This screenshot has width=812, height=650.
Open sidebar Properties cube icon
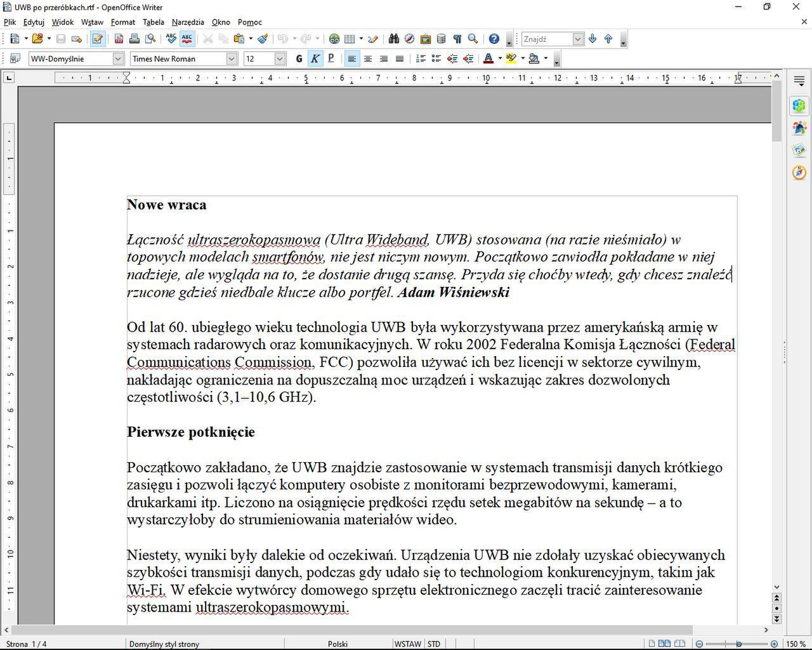click(x=799, y=105)
